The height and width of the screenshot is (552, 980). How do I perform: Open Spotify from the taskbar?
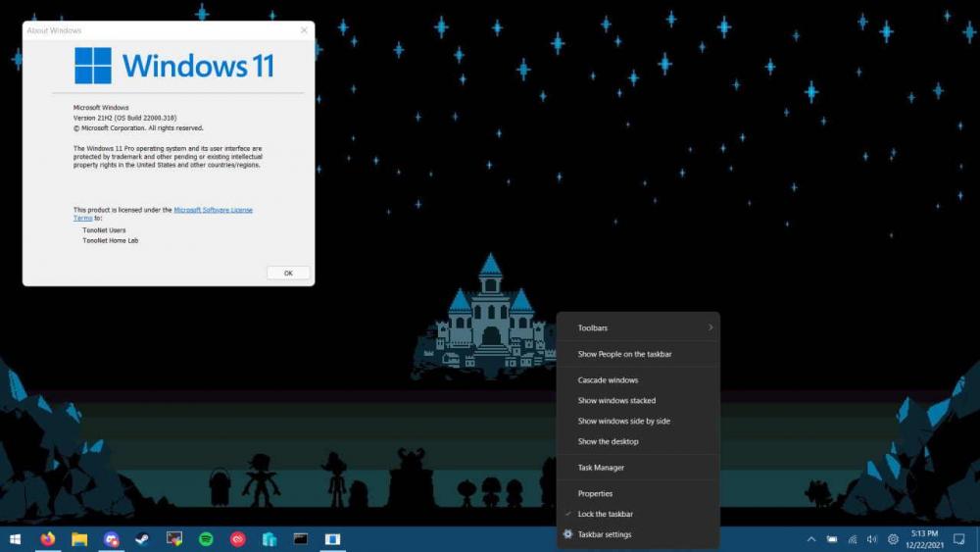pos(206,539)
